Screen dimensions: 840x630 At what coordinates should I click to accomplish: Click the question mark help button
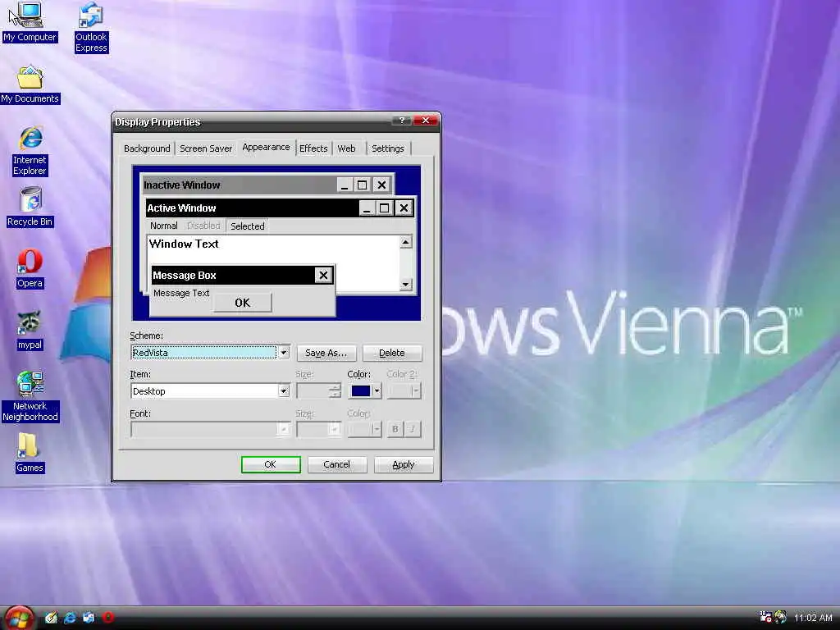pos(402,121)
